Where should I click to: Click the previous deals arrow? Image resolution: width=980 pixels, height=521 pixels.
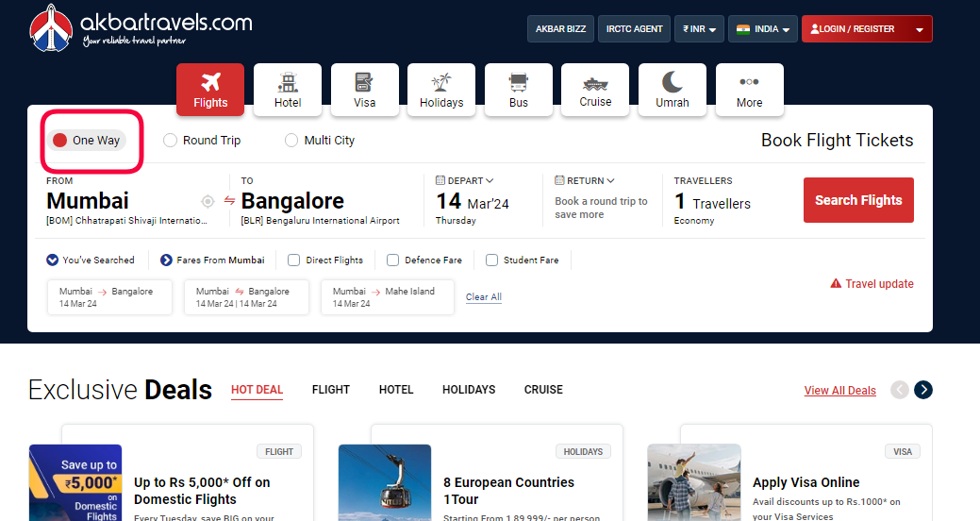point(900,390)
